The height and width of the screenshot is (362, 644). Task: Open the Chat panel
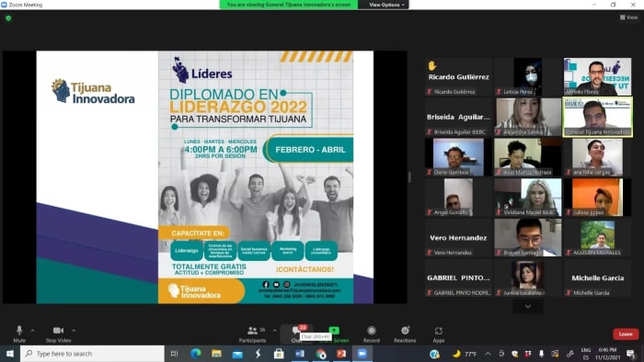pos(296,334)
